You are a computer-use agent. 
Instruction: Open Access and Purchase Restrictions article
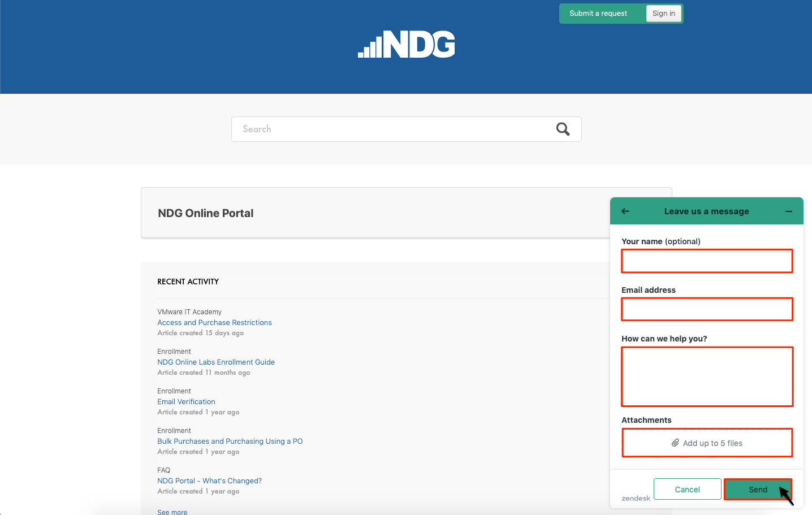click(x=214, y=323)
